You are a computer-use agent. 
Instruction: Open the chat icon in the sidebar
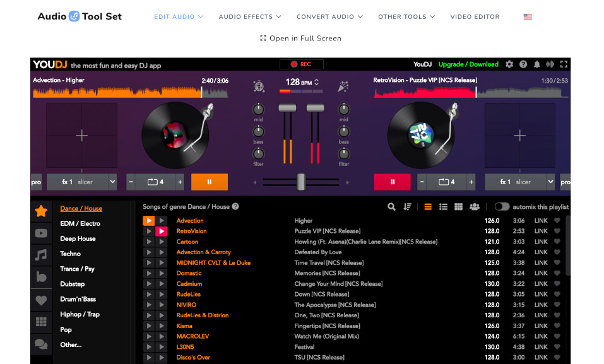pos(41,344)
